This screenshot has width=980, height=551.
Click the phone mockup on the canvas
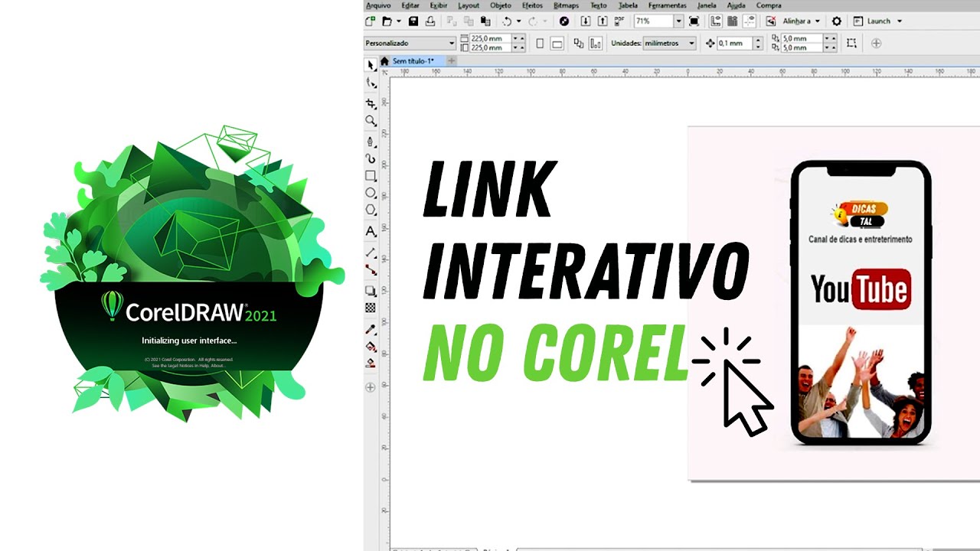[x=861, y=303]
